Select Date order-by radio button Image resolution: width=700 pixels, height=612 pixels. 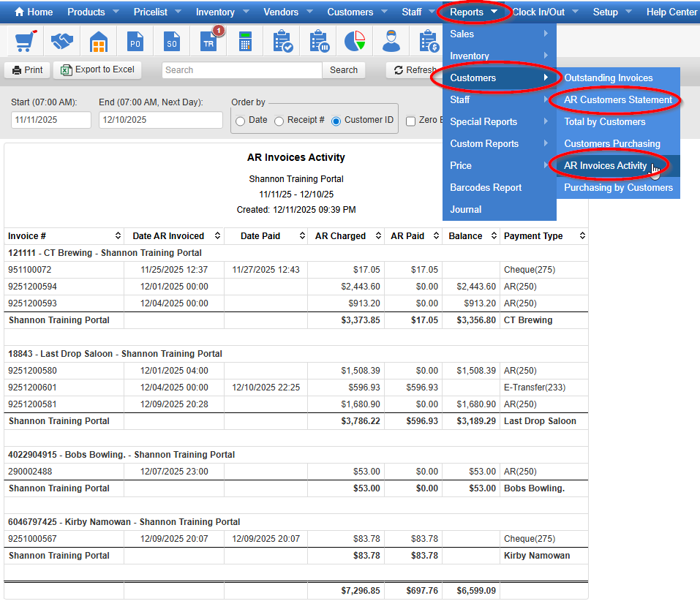pos(240,121)
